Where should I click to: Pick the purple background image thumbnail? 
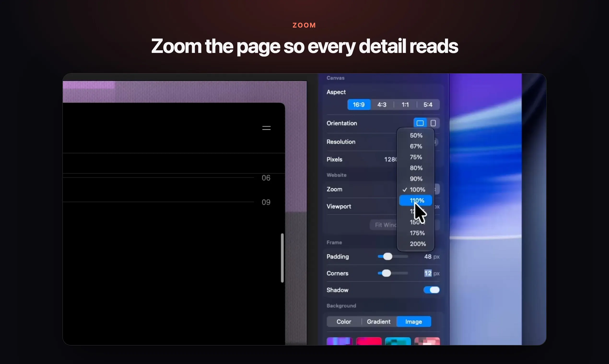pos(340,341)
